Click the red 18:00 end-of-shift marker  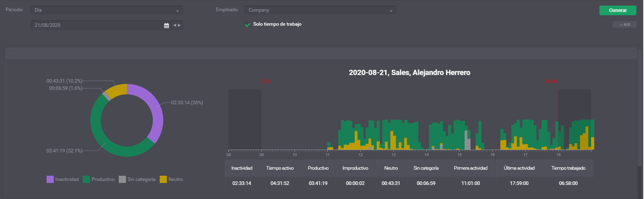pyautogui.click(x=551, y=81)
